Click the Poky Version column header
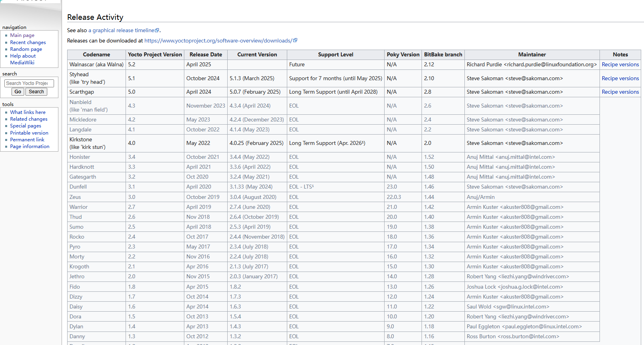Viewport: 644px width, 345px height. (x=403, y=55)
